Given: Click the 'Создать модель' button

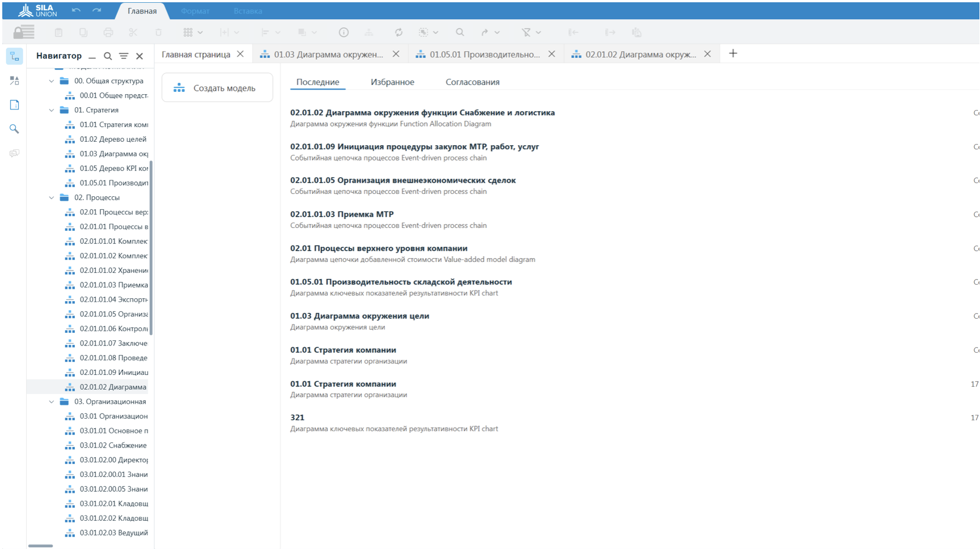Looking at the screenshot, I should coord(217,87).
